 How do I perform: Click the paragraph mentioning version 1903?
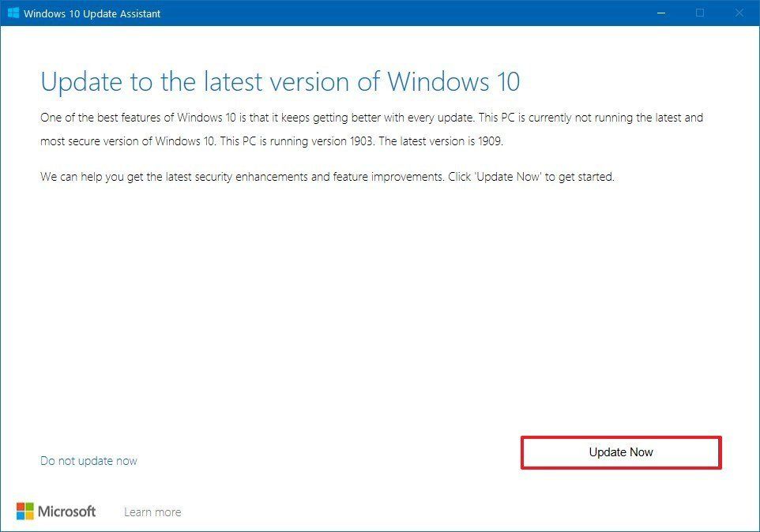click(x=371, y=129)
